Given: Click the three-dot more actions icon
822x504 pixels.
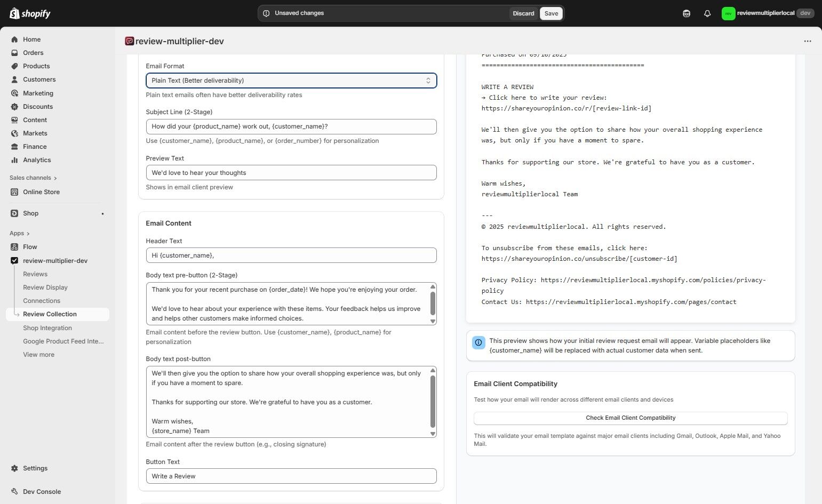Looking at the screenshot, I should 807,41.
